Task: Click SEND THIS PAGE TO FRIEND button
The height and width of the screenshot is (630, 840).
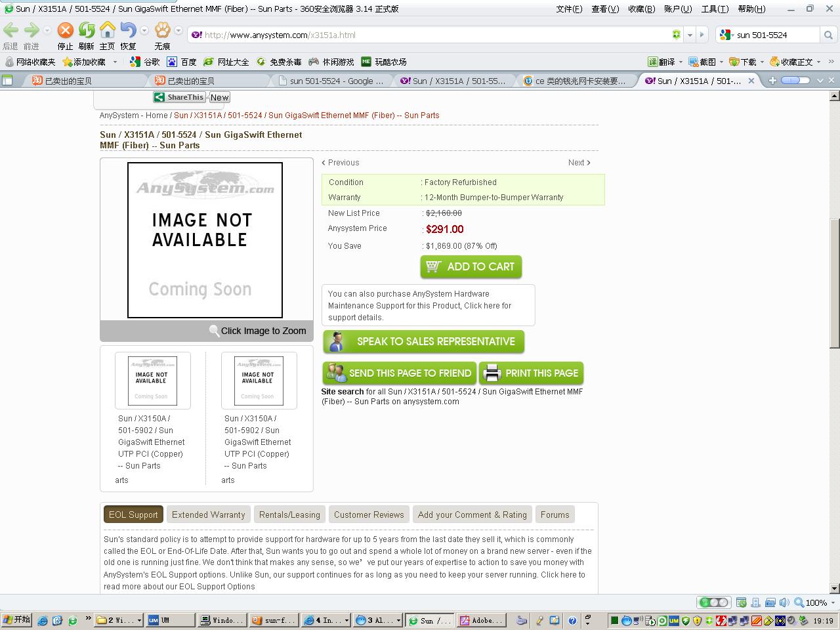Action: (x=399, y=373)
